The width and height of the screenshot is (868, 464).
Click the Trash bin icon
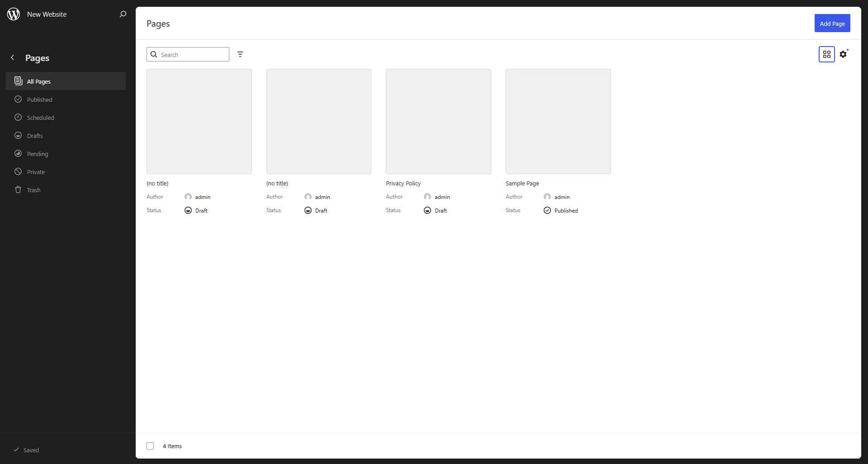point(18,189)
